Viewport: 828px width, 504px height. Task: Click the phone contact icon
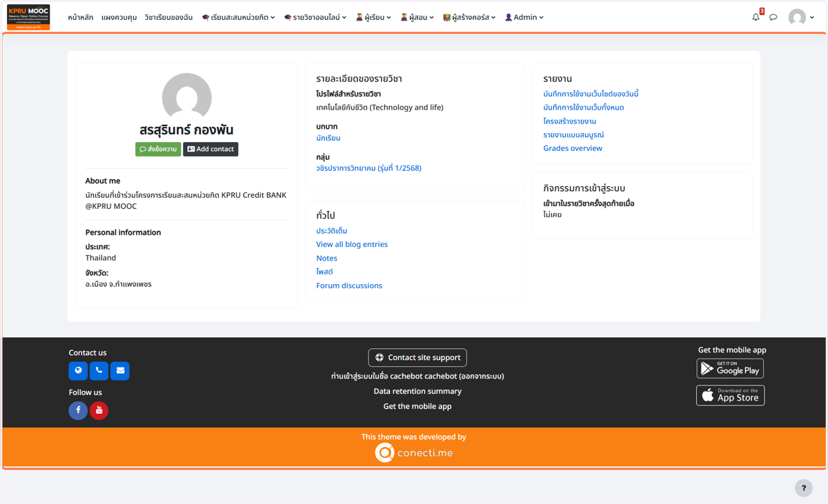tap(99, 371)
